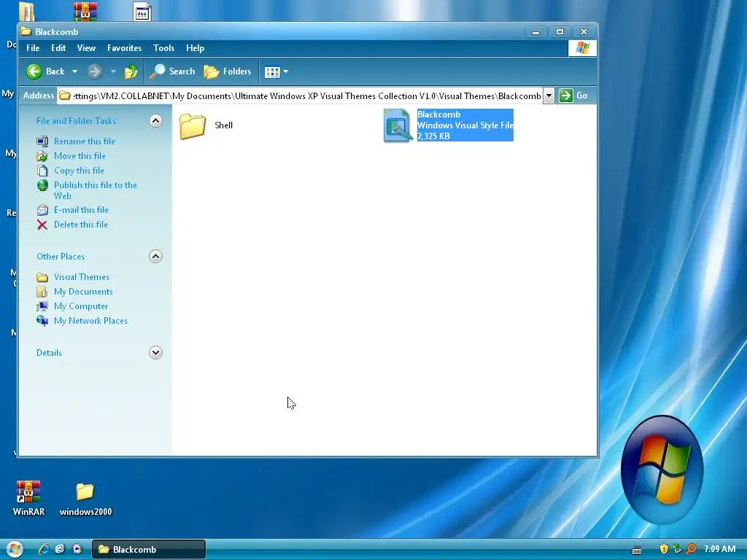This screenshot has width=747, height=560.
Task: Click the Blackcomb file name label
Action: click(438, 114)
